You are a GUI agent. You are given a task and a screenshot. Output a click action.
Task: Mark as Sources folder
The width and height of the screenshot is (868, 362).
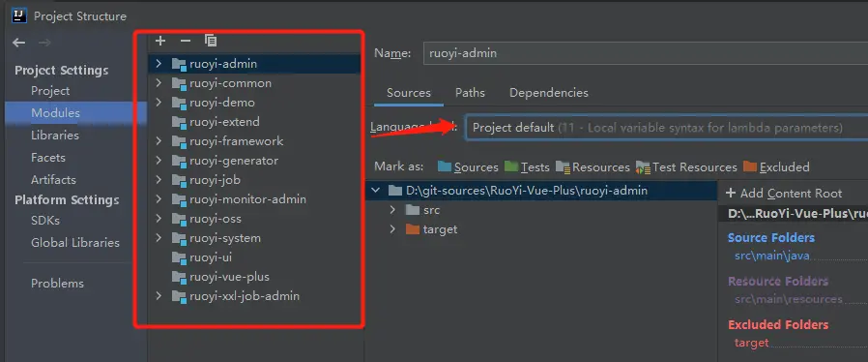468,166
